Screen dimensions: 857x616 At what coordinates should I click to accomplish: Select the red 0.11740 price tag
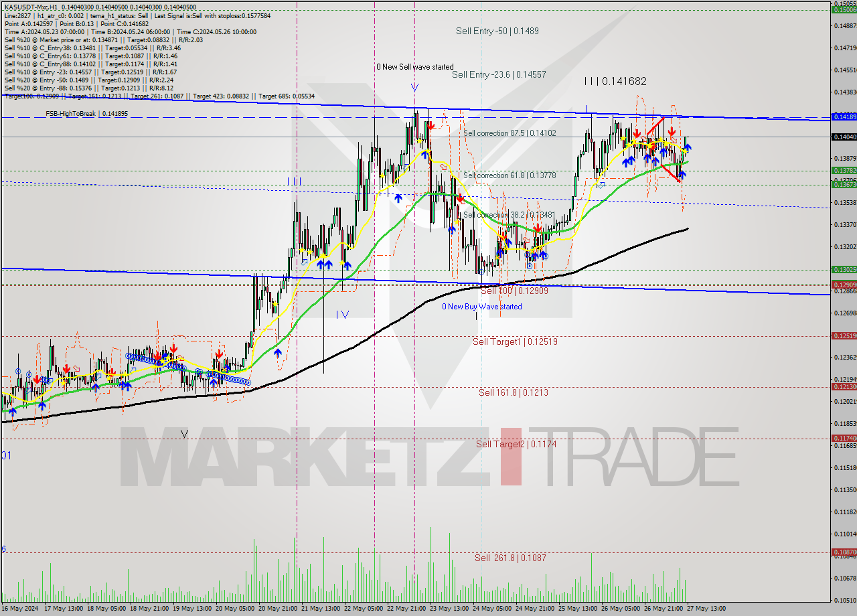(x=844, y=438)
